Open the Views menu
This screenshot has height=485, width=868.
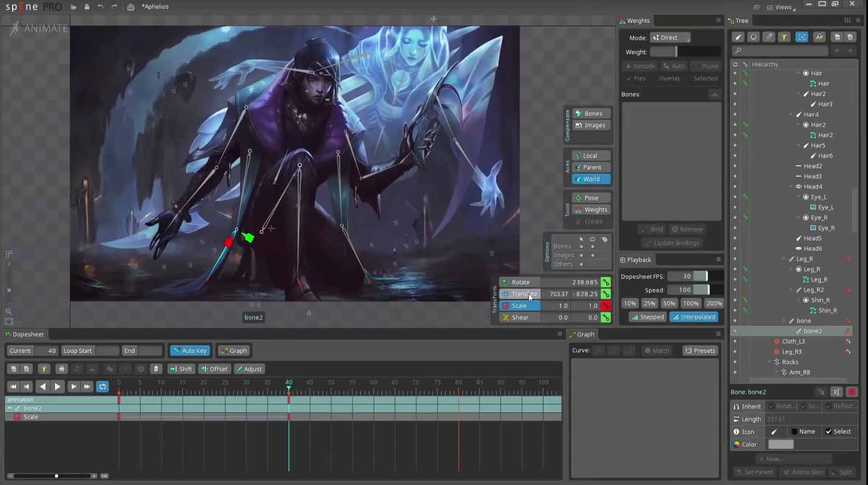coord(781,7)
